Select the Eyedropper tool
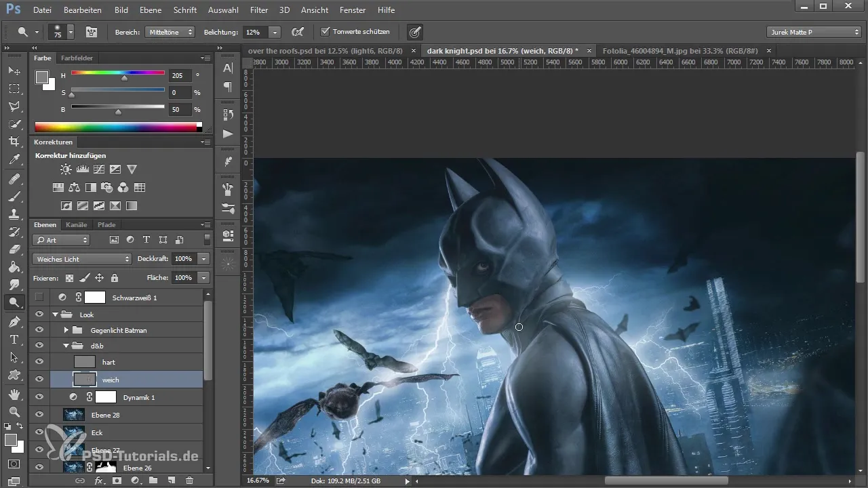868x488 pixels. click(x=14, y=159)
